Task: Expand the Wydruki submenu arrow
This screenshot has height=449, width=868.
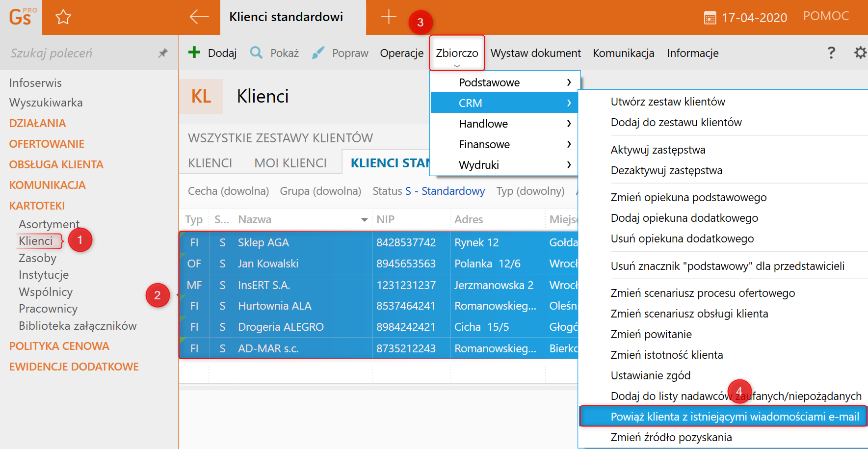Action: pos(569,165)
